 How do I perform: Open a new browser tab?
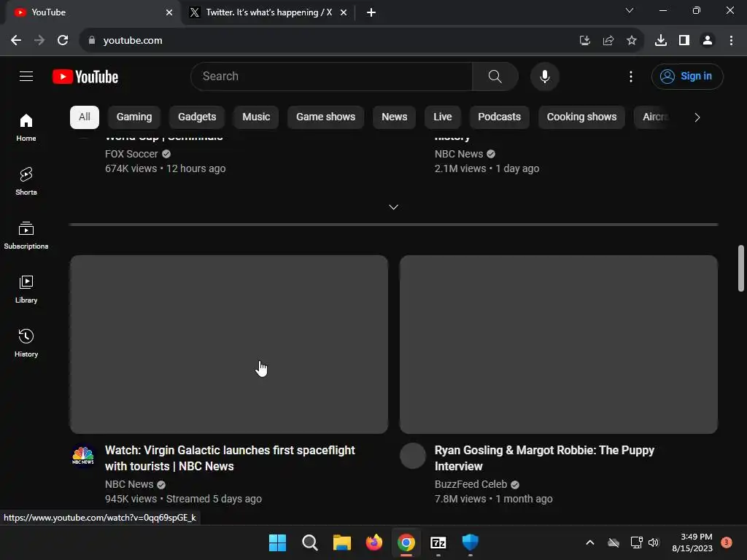(371, 12)
